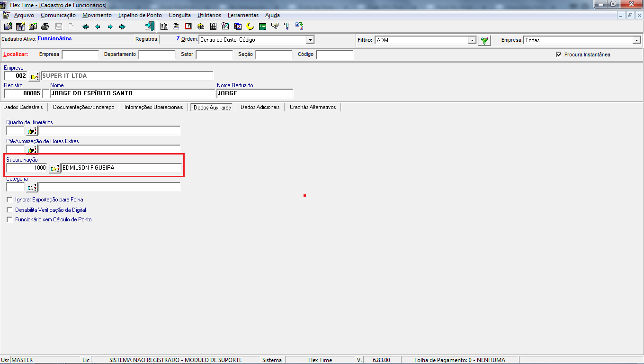Click the edit record pencil icon
Viewport: 644px width, 364px height.
[x=20, y=27]
